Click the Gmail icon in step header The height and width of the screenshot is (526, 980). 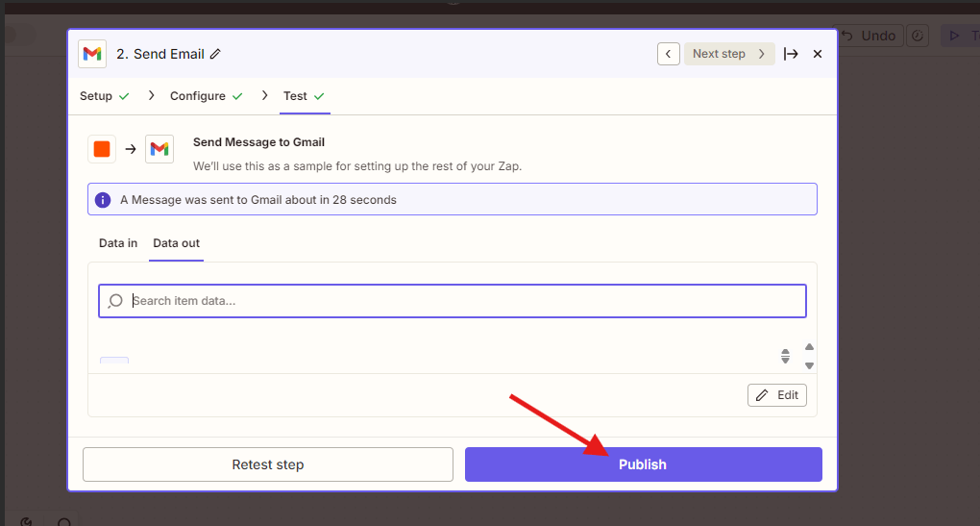[x=92, y=54]
